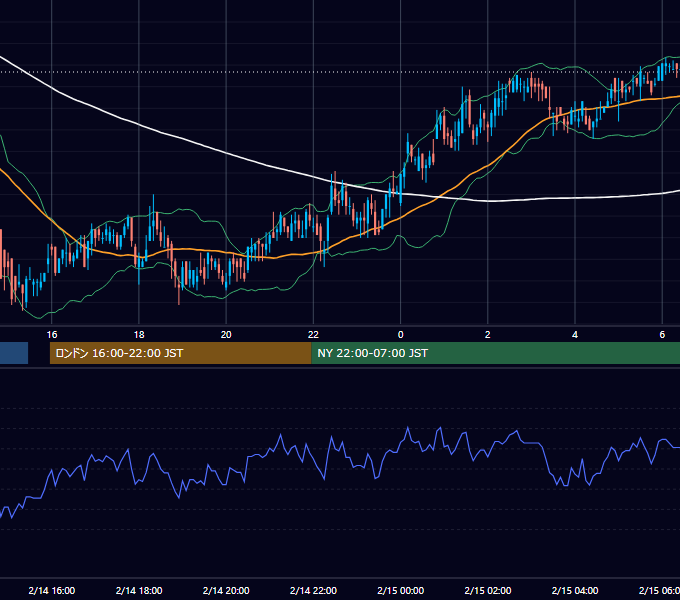Click the 16 hour label on the upper axis

pos(52,335)
